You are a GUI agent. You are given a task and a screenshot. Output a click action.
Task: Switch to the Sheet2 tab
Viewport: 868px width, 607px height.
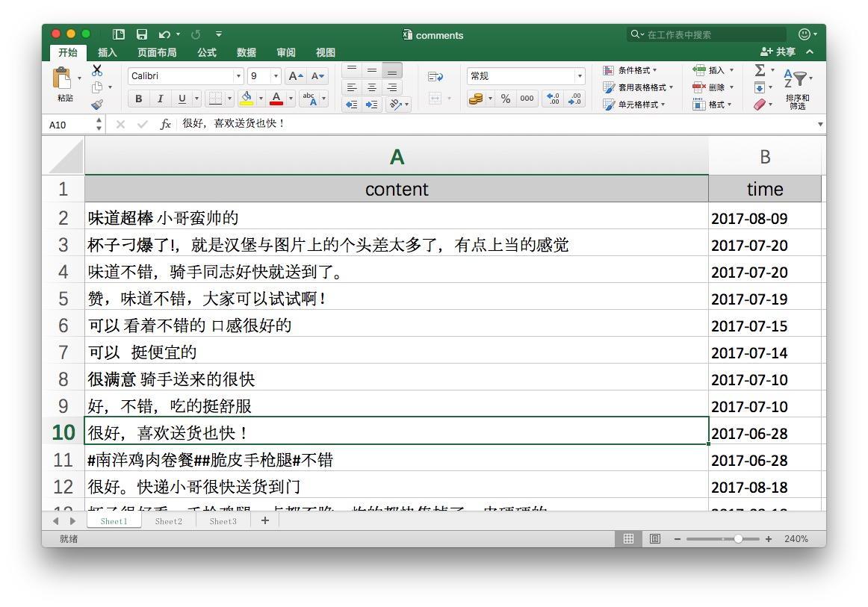click(168, 521)
